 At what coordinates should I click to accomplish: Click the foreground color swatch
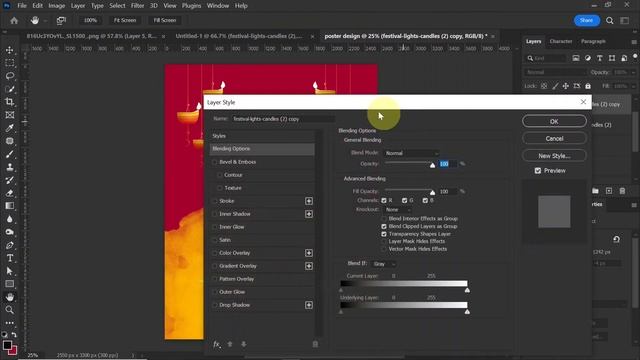(7, 345)
